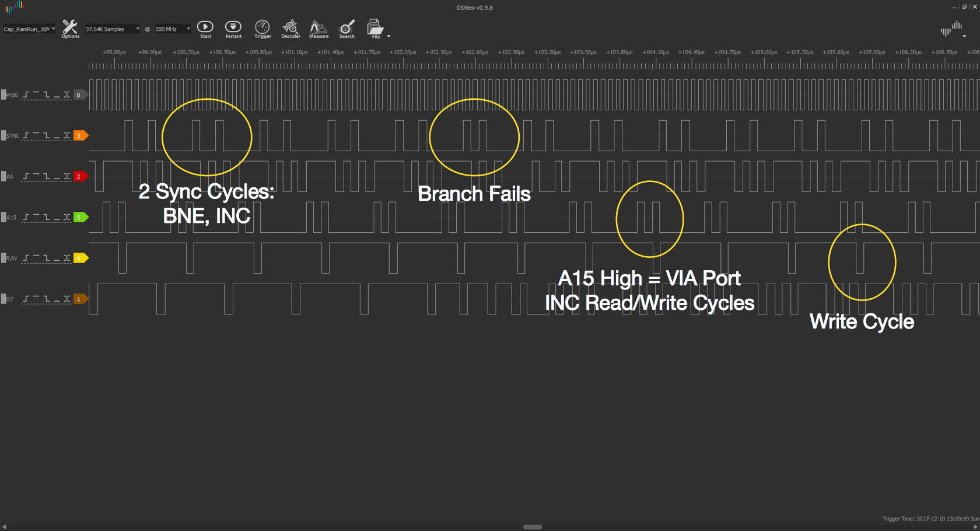980x531 pixels.
Task: Open the protocol Decoder panel
Action: click(290, 29)
